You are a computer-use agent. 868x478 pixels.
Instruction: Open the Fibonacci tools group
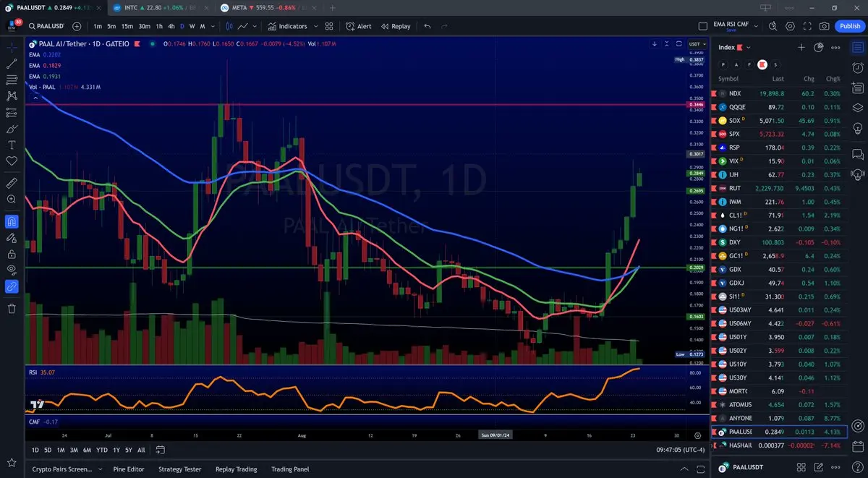pos(12,80)
